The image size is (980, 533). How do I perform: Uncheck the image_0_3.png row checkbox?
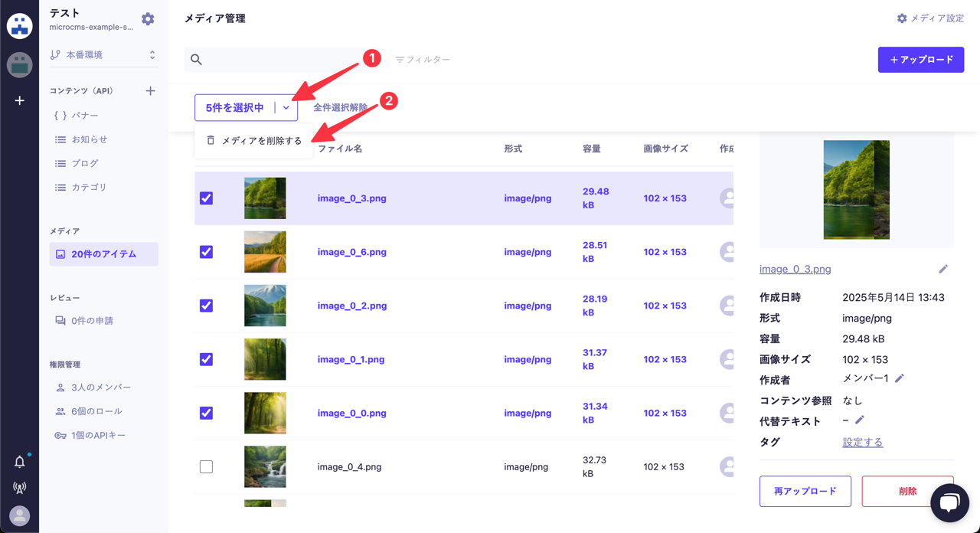click(206, 198)
